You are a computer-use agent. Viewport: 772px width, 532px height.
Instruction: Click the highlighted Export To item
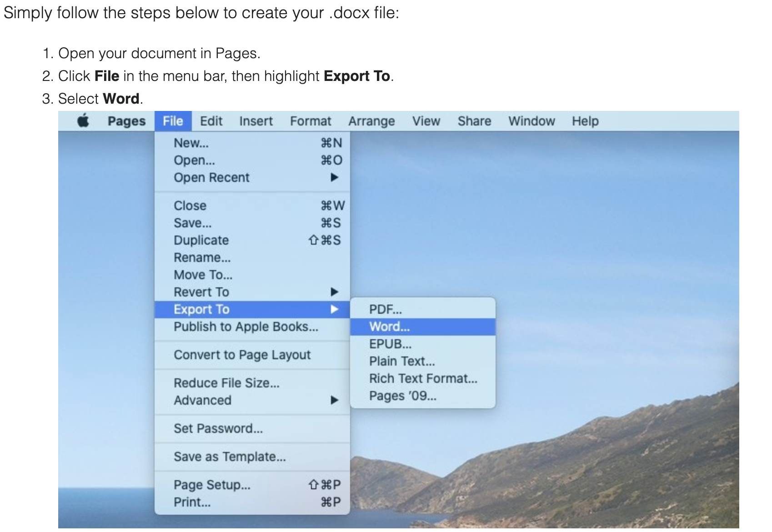[x=252, y=309]
